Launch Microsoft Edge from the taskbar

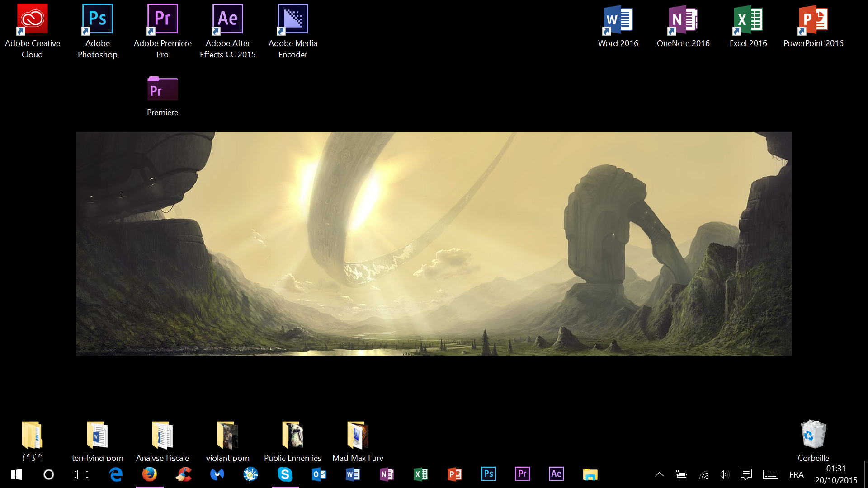click(x=116, y=474)
